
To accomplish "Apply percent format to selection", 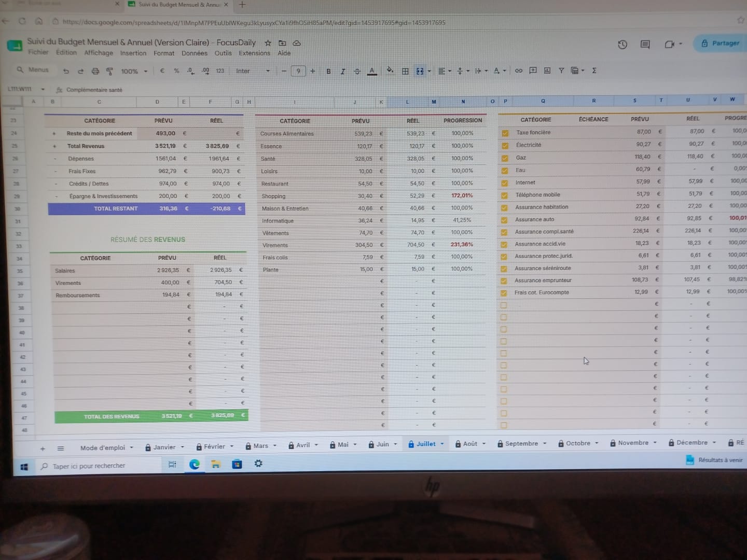I will click(177, 71).
